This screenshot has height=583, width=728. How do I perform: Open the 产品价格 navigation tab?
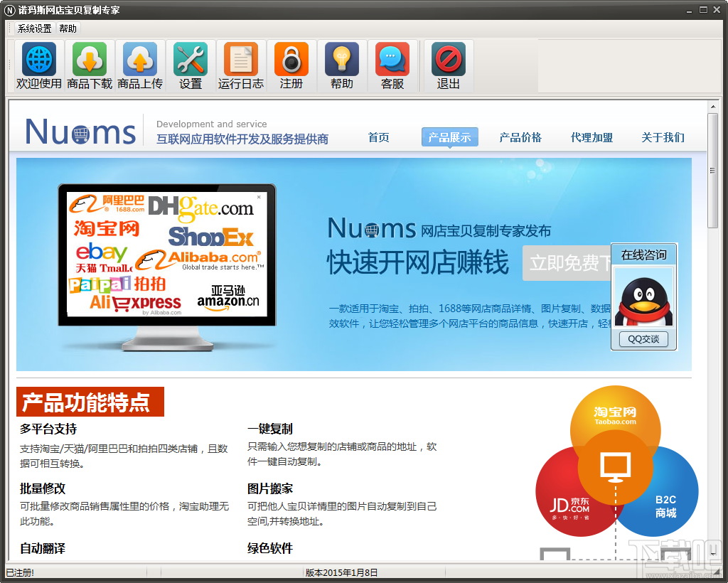tap(520, 137)
